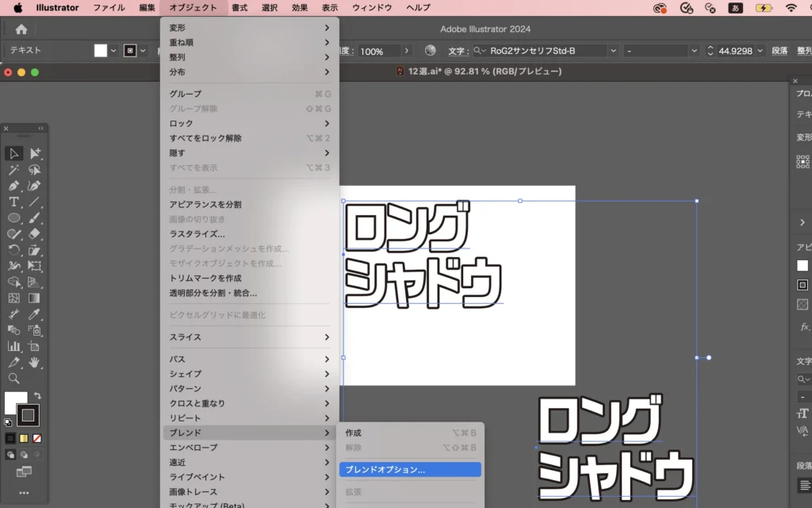Image resolution: width=812 pixels, height=508 pixels.
Task: Select the Column Graph tool
Action: [14, 346]
